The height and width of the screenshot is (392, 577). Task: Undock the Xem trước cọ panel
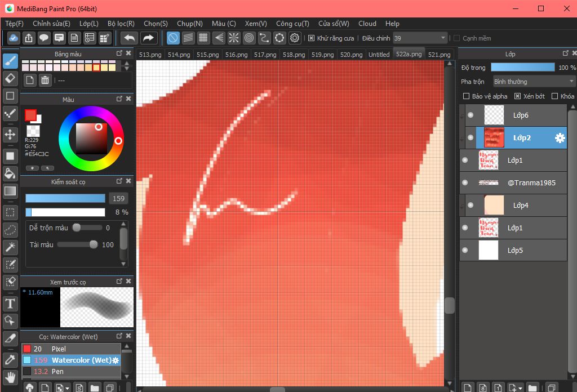click(x=119, y=281)
